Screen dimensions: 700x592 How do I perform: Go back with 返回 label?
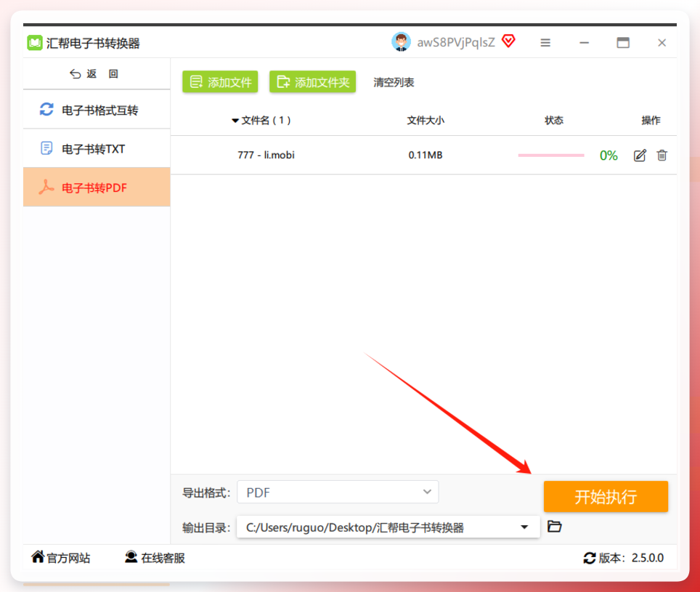(x=102, y=73)
